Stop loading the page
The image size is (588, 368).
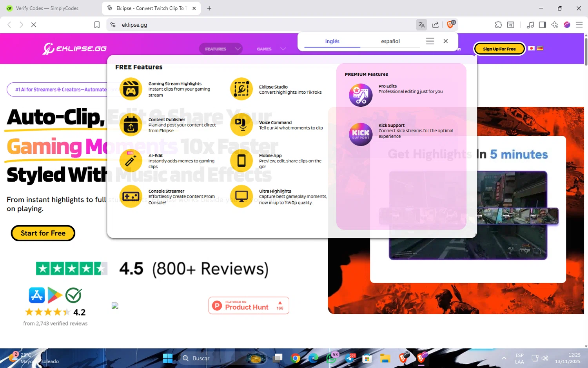click(34, 25)
